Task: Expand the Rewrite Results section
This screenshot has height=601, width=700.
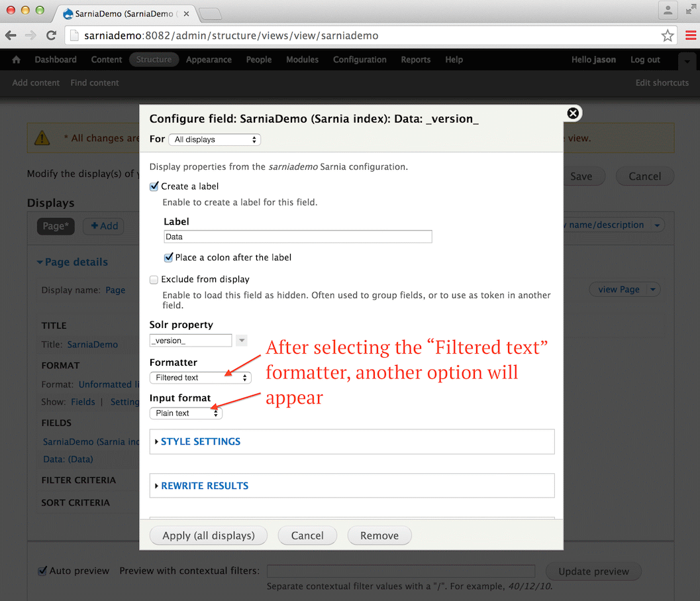Action: click(204, 486)
